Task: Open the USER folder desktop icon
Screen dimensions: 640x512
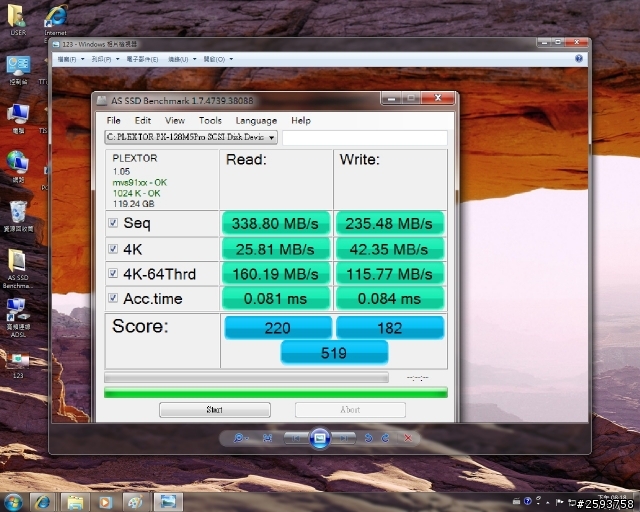Action: 18,19
